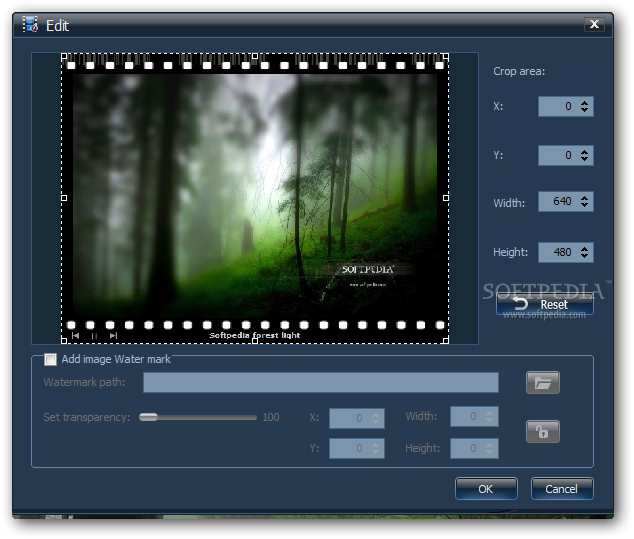Viewport: 634px width, 539px height.
Task: Decrease the Crop area X value
Action: pos(584,110)
